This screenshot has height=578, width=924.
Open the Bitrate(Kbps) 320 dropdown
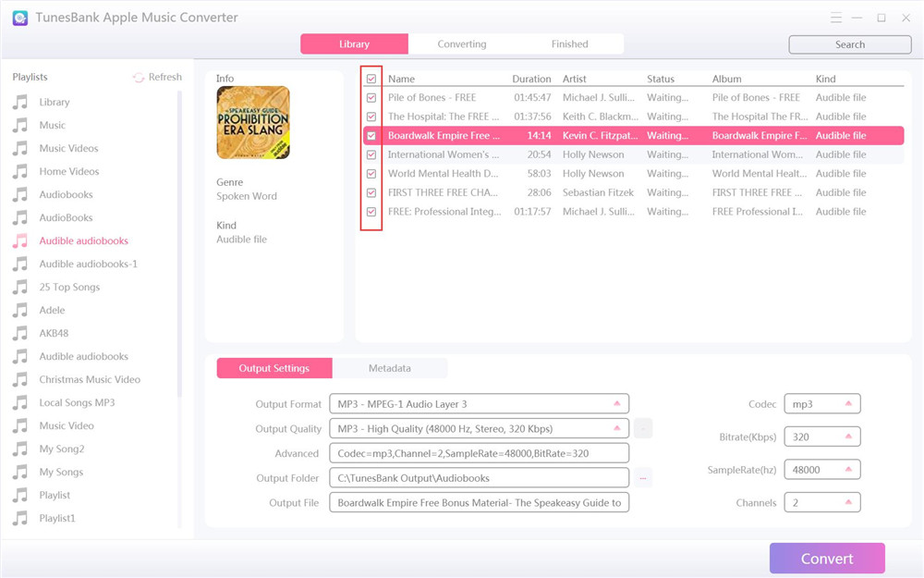tap(822, 437)
